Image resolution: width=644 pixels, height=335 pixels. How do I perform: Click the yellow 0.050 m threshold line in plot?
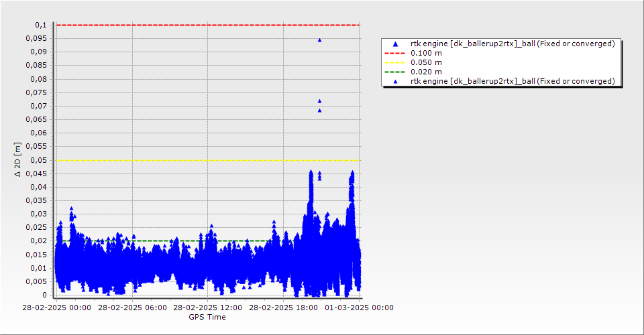[x=208, y=160]
